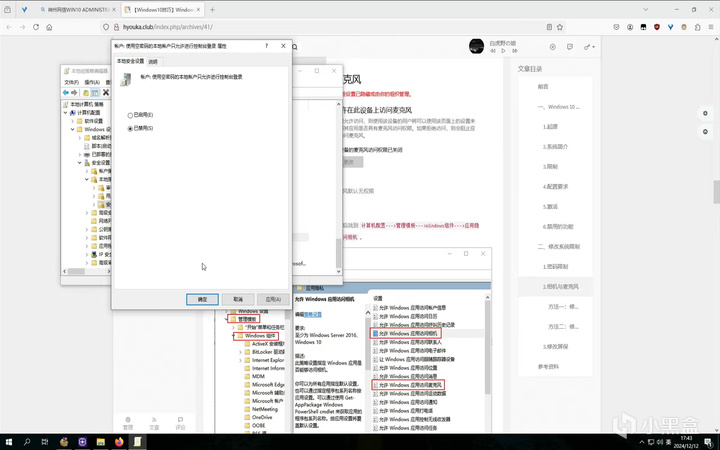Jump to 2.相机与麦克风 in the contents

(560, 287)
